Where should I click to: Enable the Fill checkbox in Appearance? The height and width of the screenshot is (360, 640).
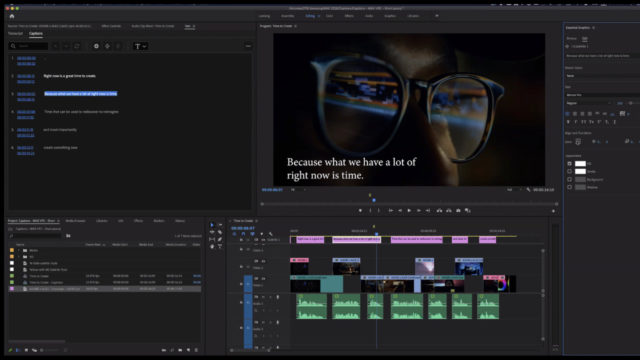[x=569, y=164]
